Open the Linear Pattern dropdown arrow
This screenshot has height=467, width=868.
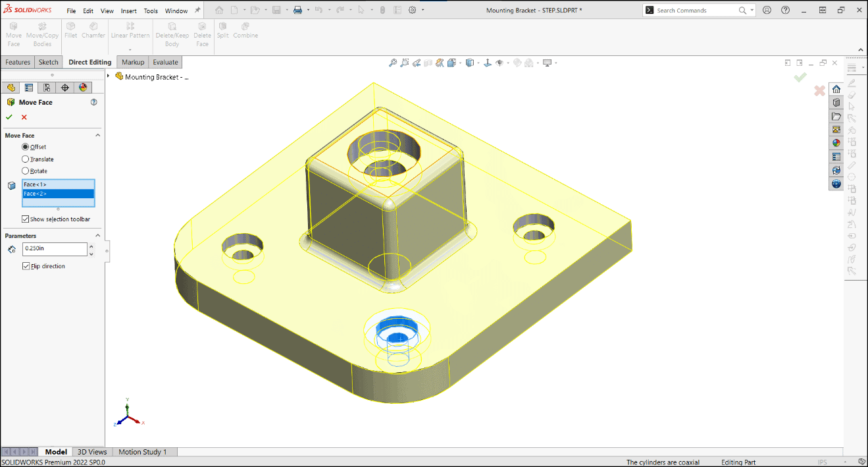pyautogui.click(x=130, y=50)
